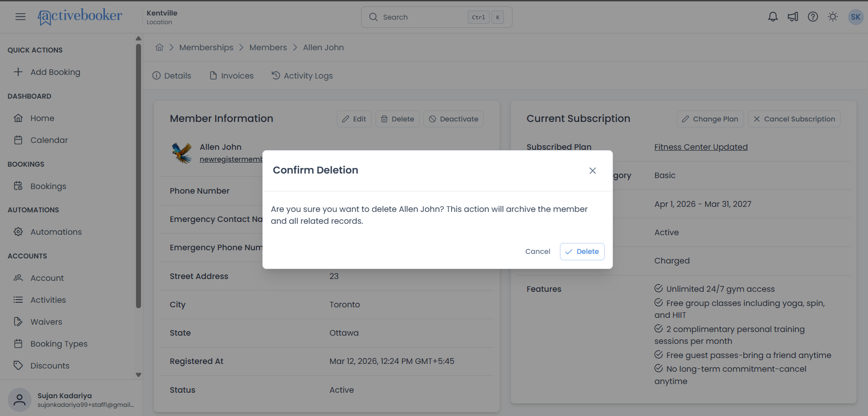The height and width of the screenshot is (416, 868).
Task: Click sidebar scroll down arrow
Action: 138,375
